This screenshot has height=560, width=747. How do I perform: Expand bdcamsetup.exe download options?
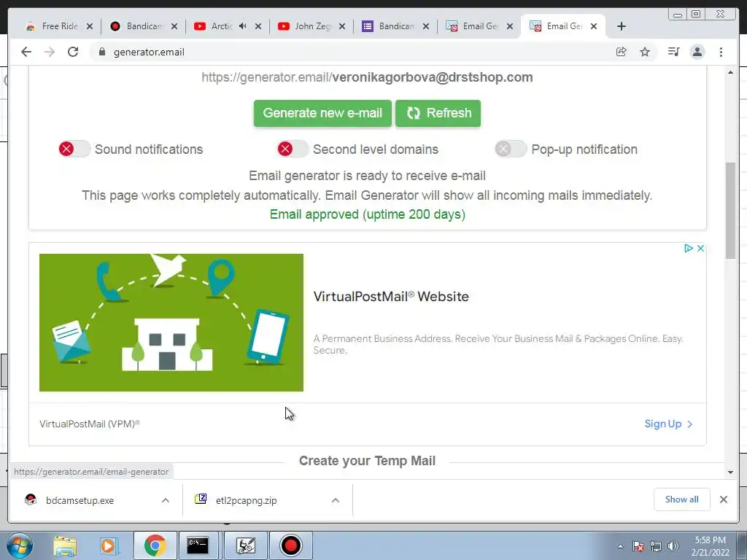[x=166, y=500]
